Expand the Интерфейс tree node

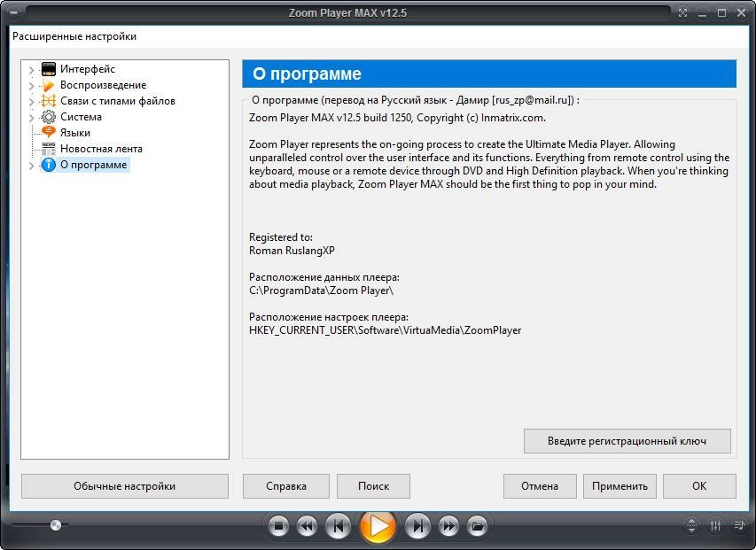click(x=31, y=70)
